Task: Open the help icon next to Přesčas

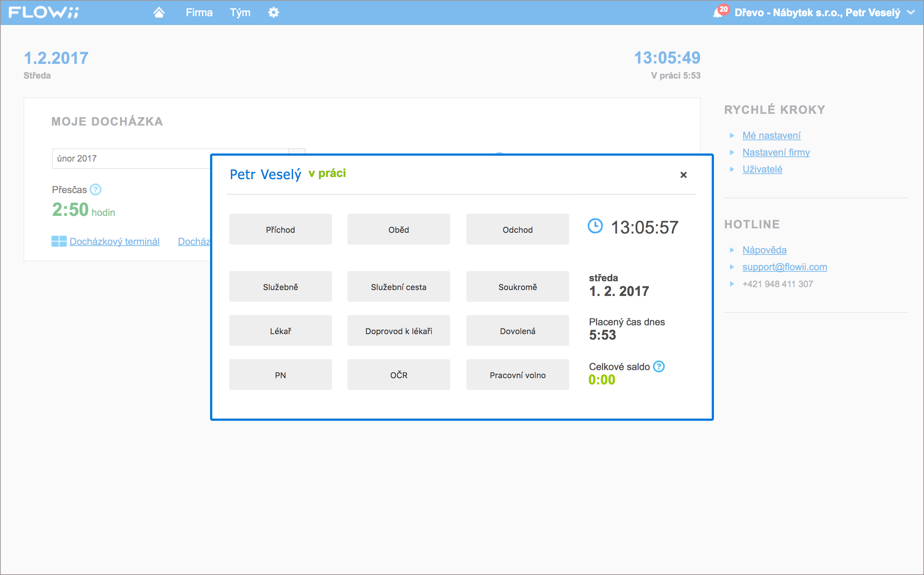Action: click(95, 189)
